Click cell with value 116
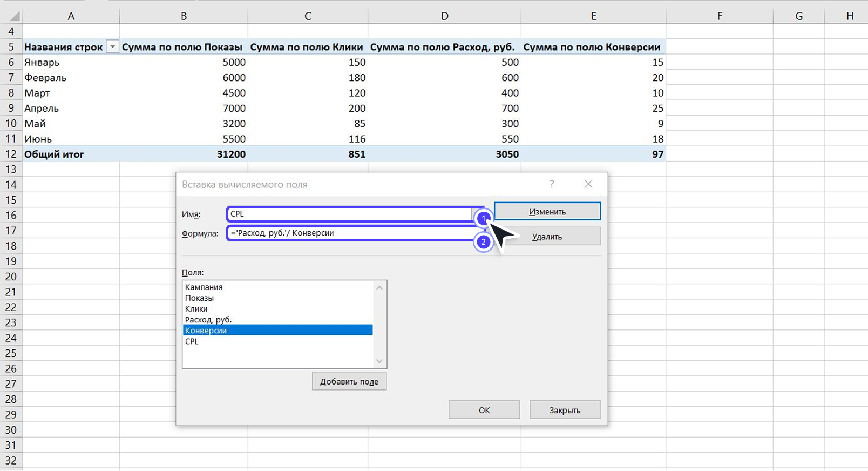Image resolution: width=868 pixels, height=471 pixels. coord(308,139)
